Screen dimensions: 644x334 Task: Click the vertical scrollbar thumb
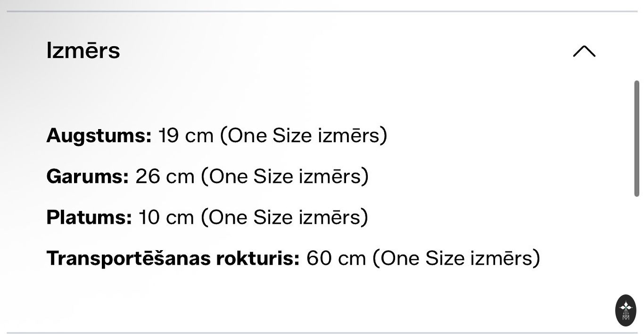click(x=636, y=138)
